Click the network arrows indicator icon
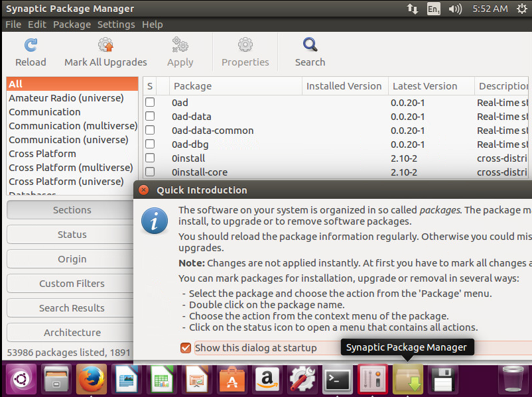The width and height of the screenshot is (532, 397). click(x=412, y=9)
